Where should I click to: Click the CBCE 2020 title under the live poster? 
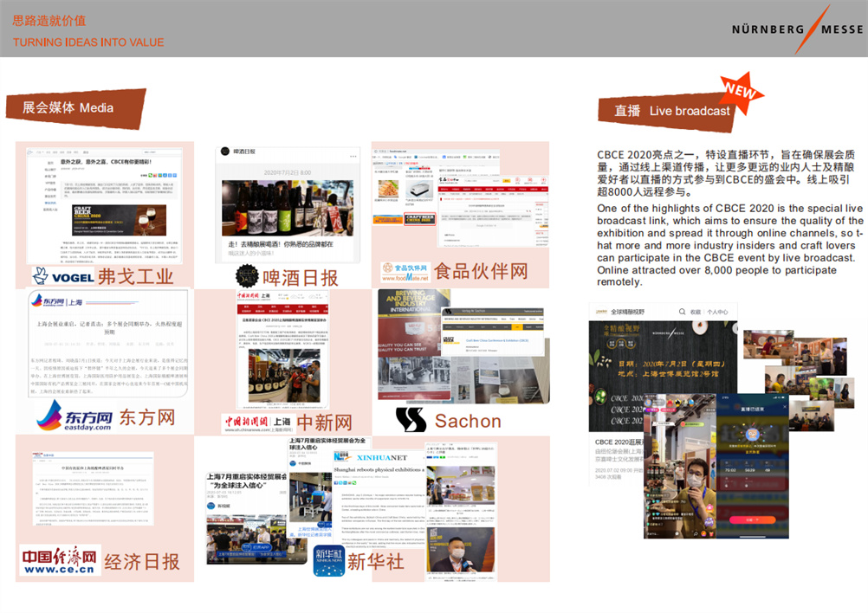[619, 442]
